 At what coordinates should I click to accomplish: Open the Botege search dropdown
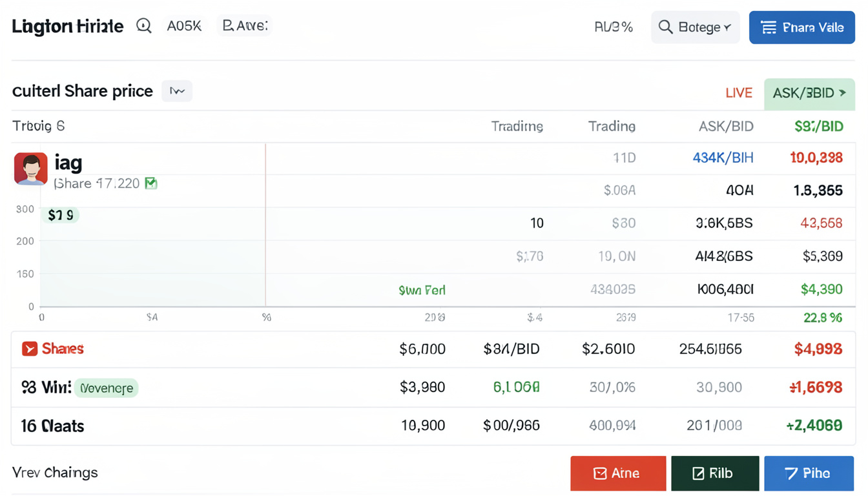pyautogui.click(x=695, y=27)
